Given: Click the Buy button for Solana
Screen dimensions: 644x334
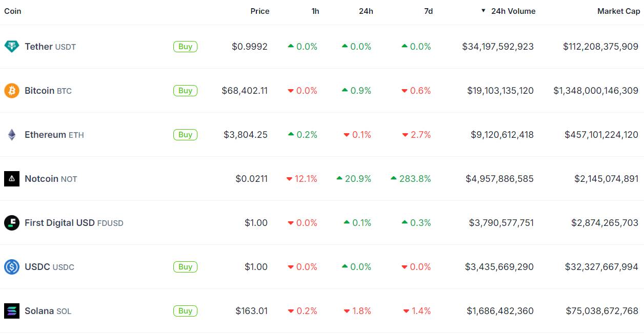Looking at the screenshot, I should pos(185,311).
